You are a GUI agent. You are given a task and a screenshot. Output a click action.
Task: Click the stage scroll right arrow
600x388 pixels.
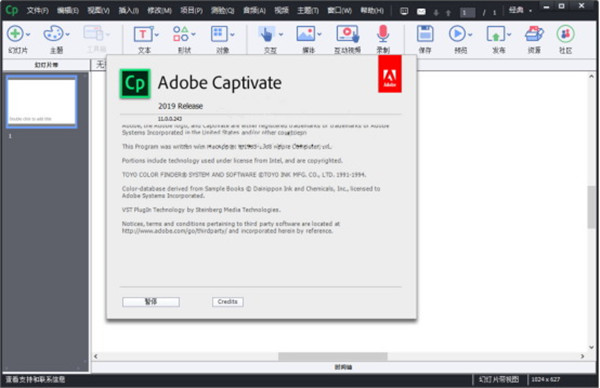(x=582, y=356)
